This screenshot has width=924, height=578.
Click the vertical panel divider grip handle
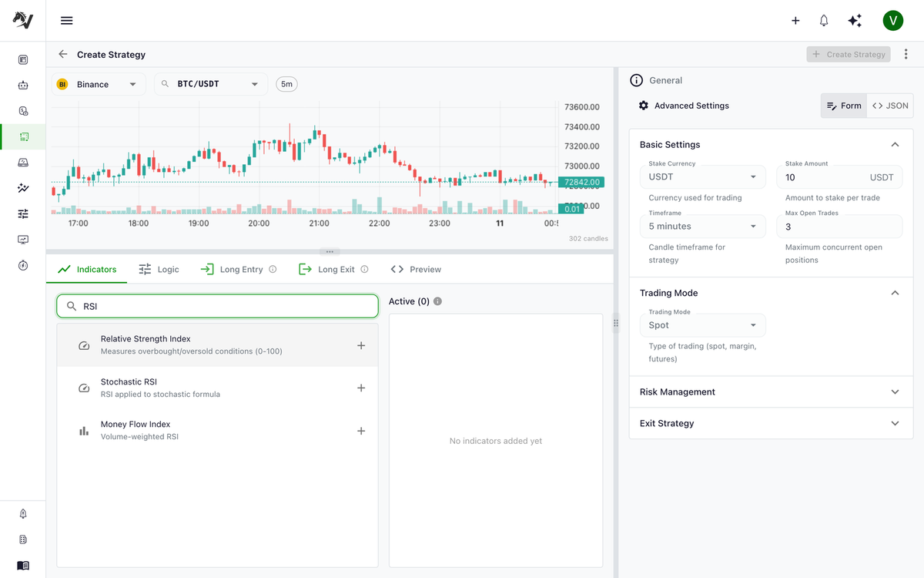(x=616, y=324)
